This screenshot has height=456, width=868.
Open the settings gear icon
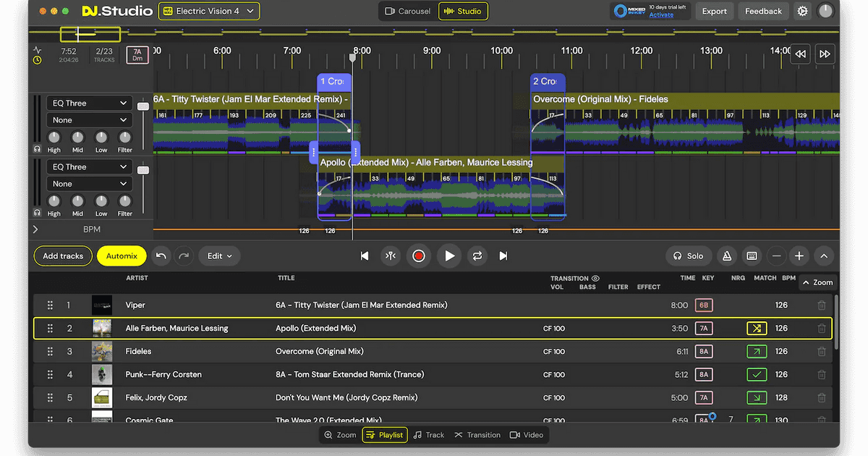pyautogui.click(x=802, y=11)
